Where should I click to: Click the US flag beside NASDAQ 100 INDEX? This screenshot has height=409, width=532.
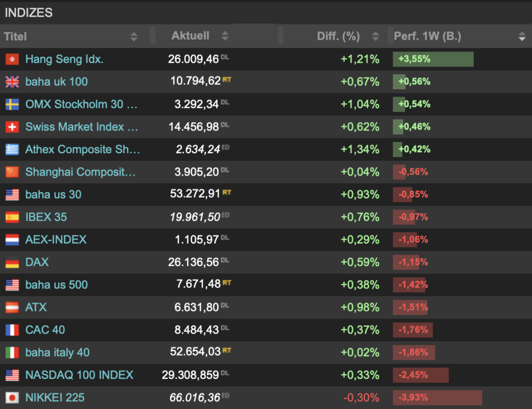point(12,375)
